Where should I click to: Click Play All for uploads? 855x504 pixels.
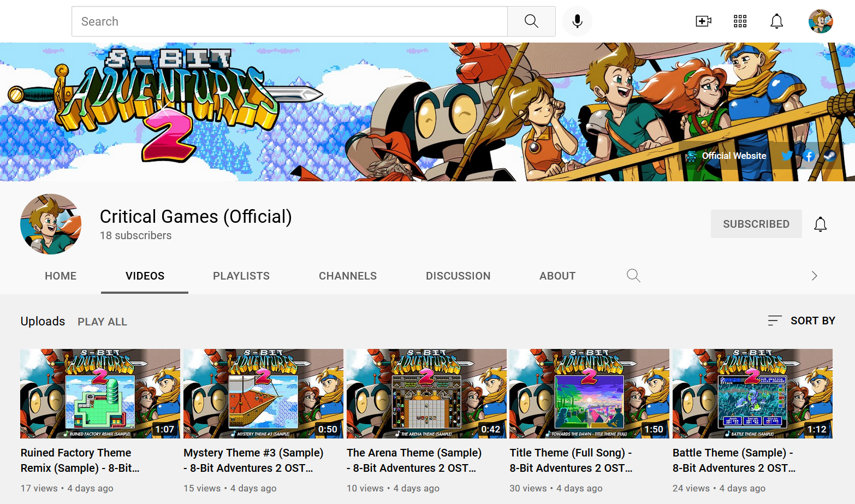(x=102, y=322)
